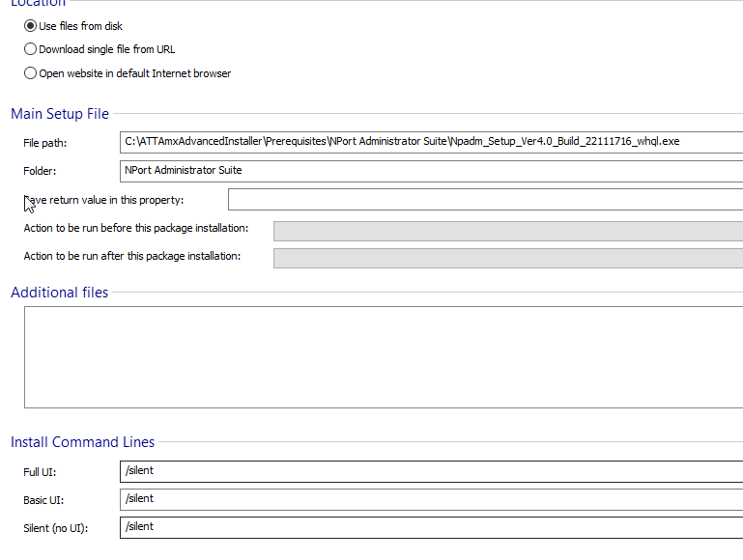This screenshot has width=743, height=560.
Task: Click the "Silent (no UI):" label text
Action: 56,528
